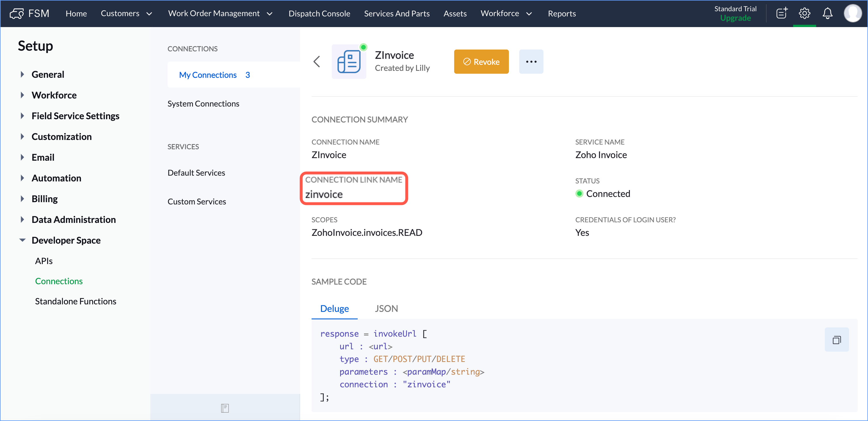868x421 pixels.
Task: Click the ZInvoice connection icon
Action: (349, 62)
